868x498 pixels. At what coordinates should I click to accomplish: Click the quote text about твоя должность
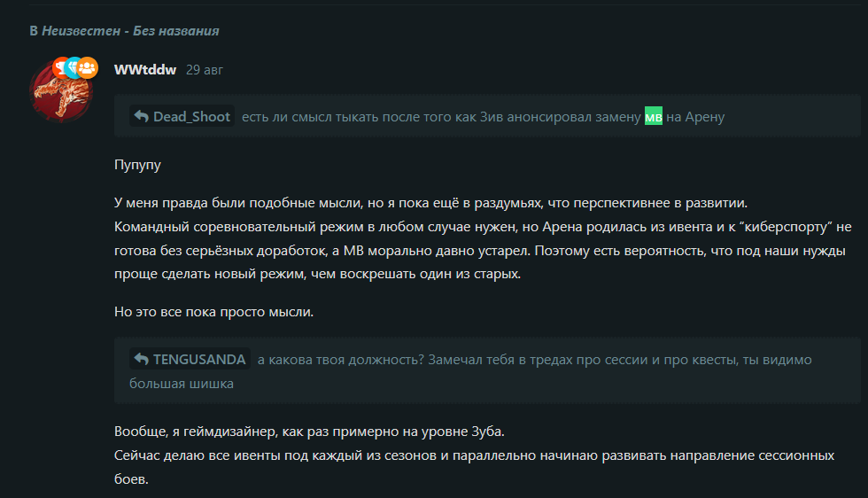pyautogui.click(x=535, y=360)
